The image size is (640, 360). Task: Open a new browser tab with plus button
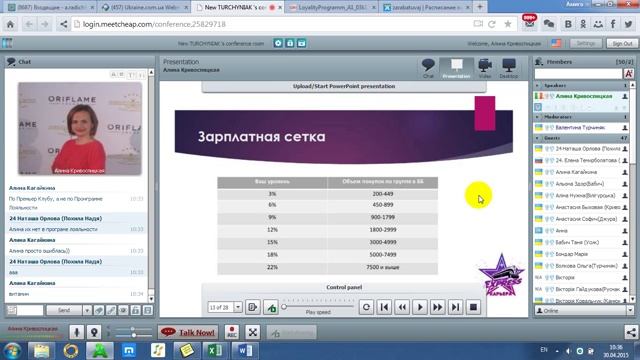click(x=480, y=7)
